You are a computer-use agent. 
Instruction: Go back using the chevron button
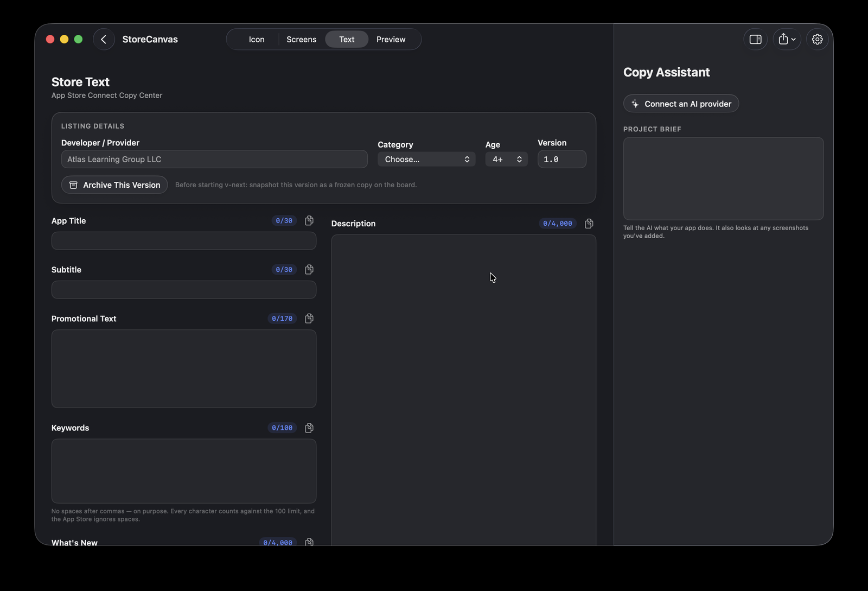(x=104, y=39)
